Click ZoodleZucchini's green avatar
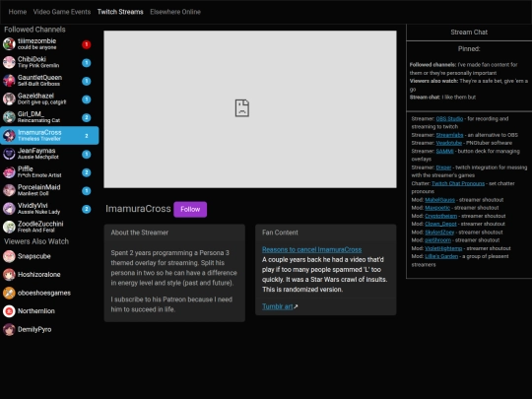The image size is (532, 399). [x=9, y=227]
